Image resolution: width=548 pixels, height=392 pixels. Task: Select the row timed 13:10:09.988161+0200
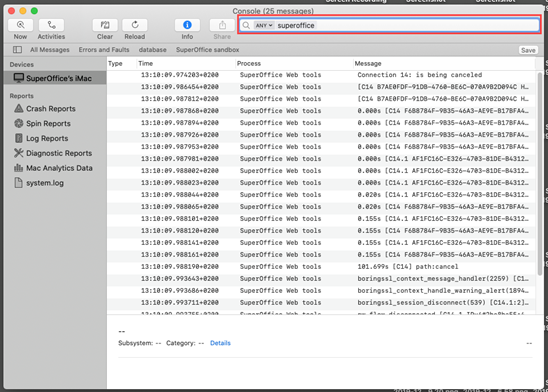click(x=321, y=254)
